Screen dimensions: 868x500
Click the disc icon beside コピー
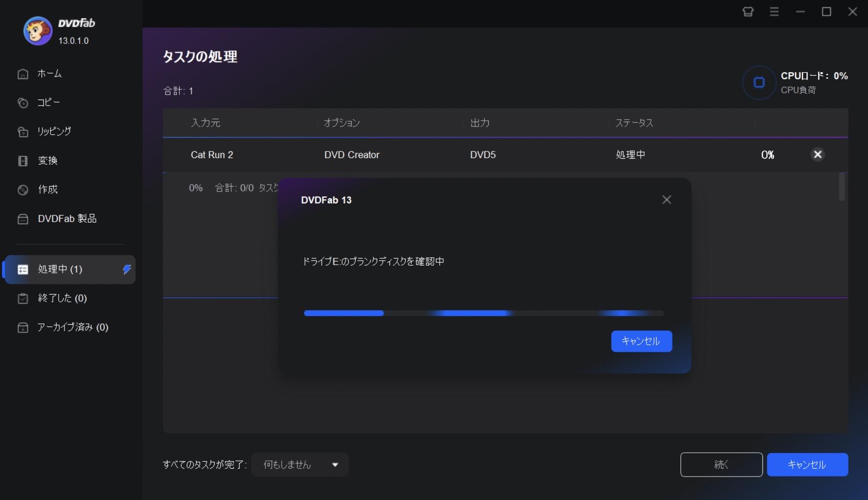tap(23, 103)
